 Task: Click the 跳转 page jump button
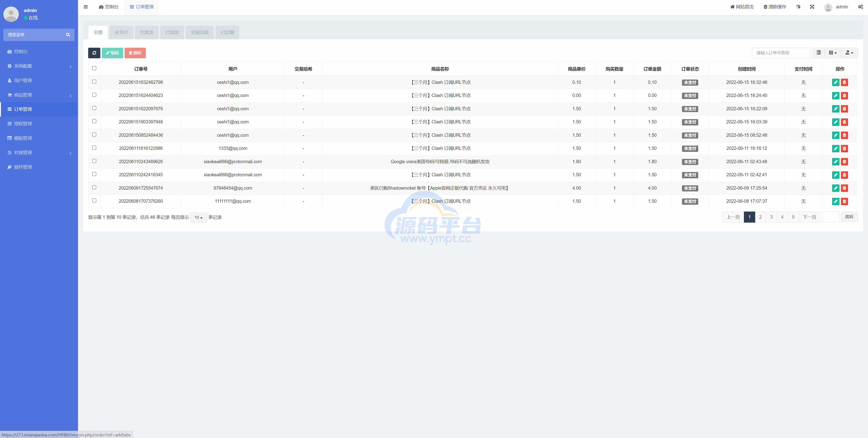(x=849, y=217)
